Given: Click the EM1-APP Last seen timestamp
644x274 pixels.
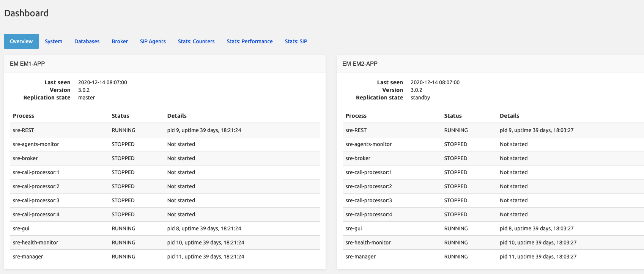Looking at the screenshot, I should coord(102,82).
